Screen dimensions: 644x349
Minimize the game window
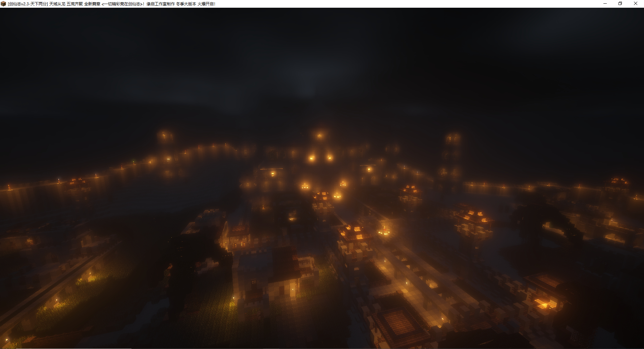tap(605, 4)
